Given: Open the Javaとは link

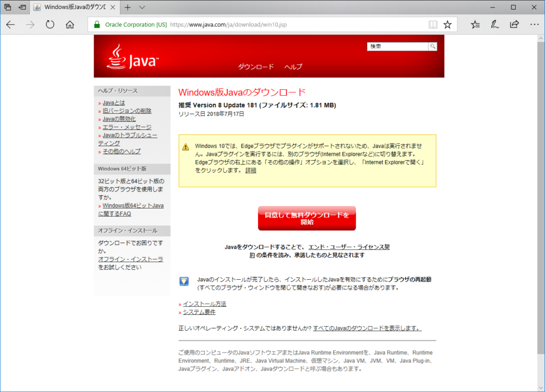Looking at the screenshot, I should [x=114, y=103].
